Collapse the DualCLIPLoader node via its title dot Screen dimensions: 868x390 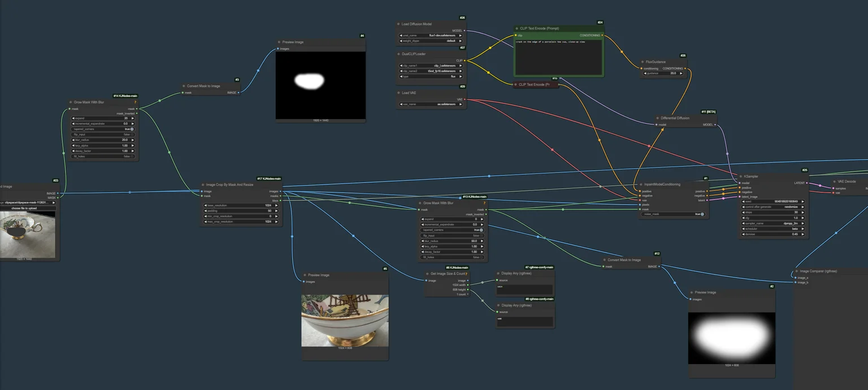[398, 54]
